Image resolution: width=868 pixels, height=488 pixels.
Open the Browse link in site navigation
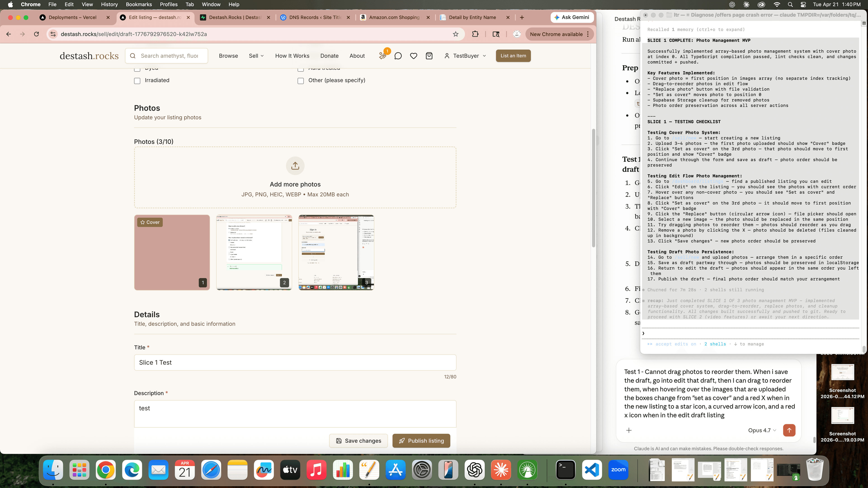click(x=229, y=56)
